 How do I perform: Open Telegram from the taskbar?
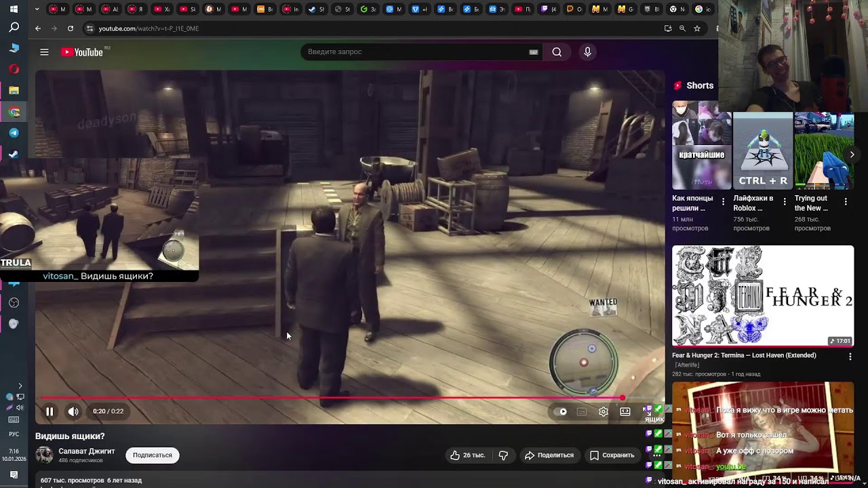tap(14, 133)
